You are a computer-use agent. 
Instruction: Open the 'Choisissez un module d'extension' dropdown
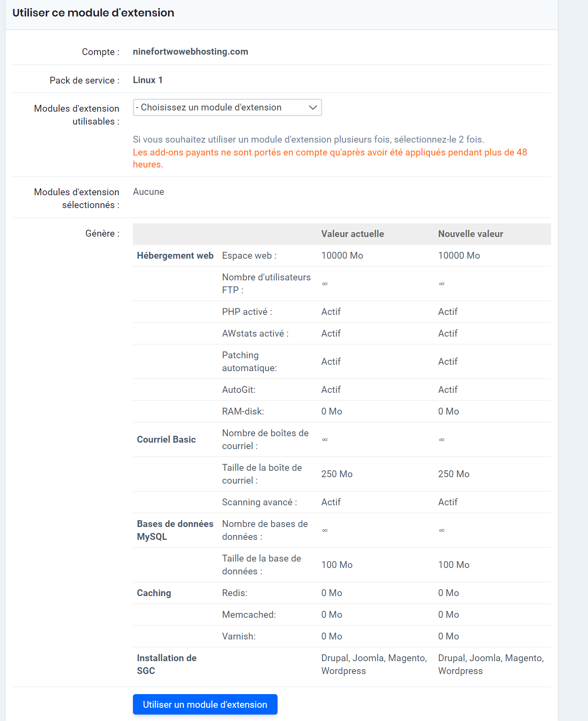click(x=227, y=107)
